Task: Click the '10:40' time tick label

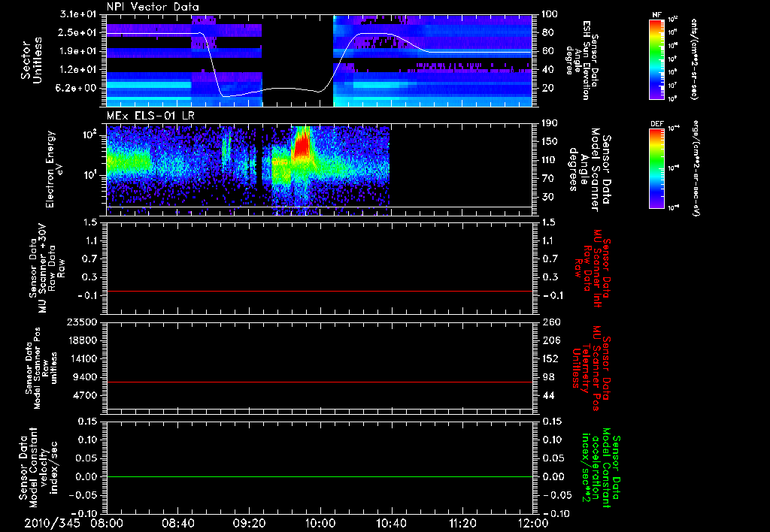Action: coord(391,523)
